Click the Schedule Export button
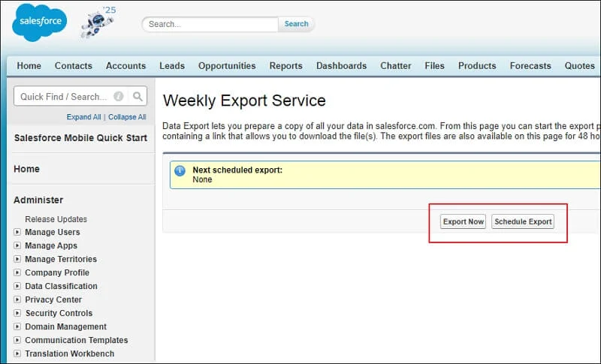Screen dimensions: 601x364 pyautogui.click(x=523, y=221)
